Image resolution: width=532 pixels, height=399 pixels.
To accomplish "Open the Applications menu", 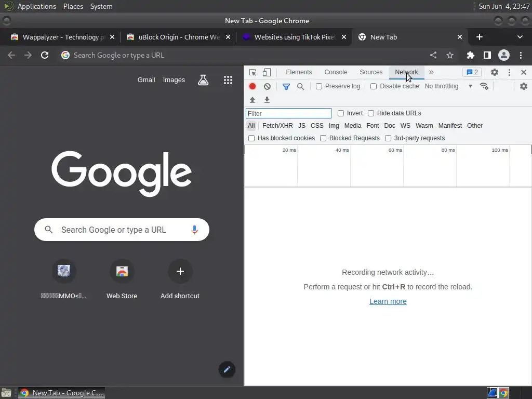I will [37, 6].
